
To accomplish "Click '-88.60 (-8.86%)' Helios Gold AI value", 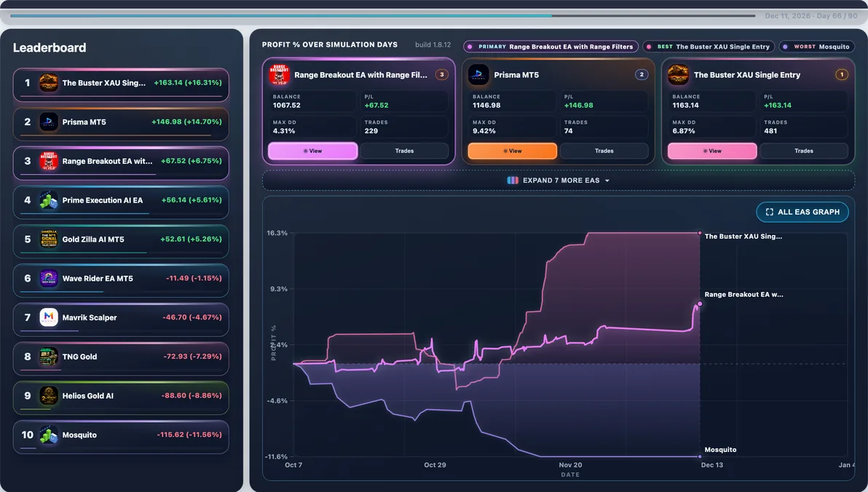I will pyautogui.click(x=192, y=396).
